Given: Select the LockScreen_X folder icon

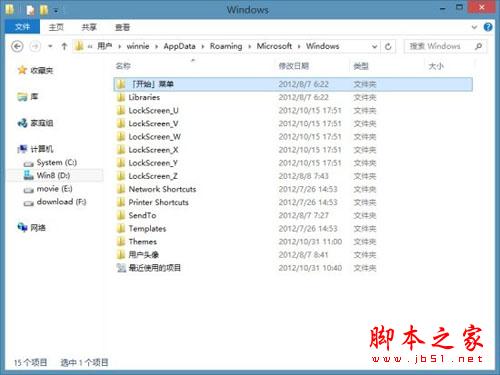Looking at the screenshot, I should click(x=121, y=150).
